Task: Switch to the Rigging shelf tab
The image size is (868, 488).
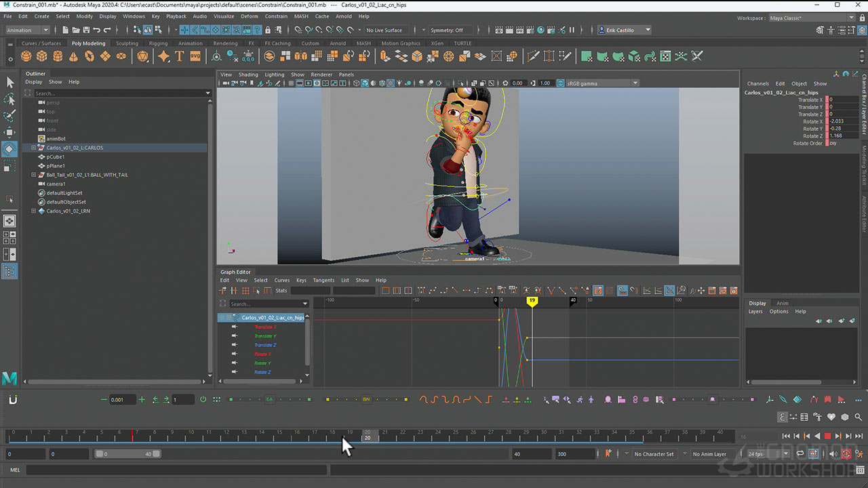Action: click(x=158, y=43)
